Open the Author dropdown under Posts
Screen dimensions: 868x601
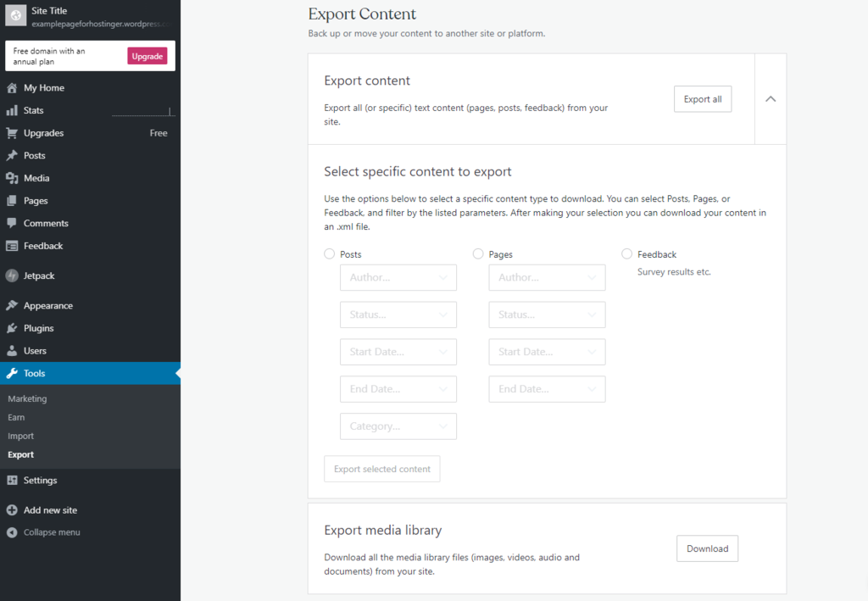398,277
